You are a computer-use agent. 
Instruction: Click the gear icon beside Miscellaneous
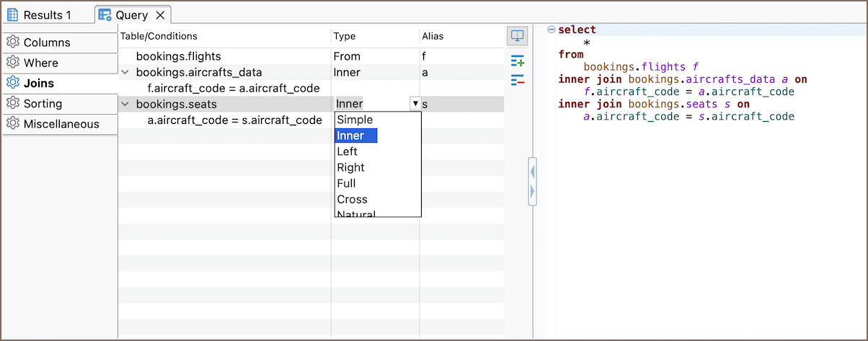tap(12, 124)
